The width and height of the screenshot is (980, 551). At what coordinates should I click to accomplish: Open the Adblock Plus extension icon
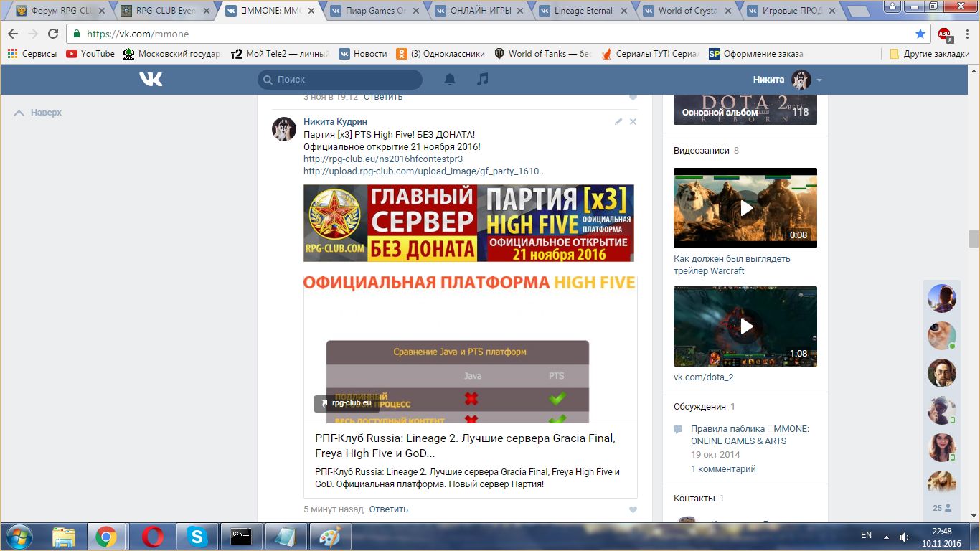944,34
